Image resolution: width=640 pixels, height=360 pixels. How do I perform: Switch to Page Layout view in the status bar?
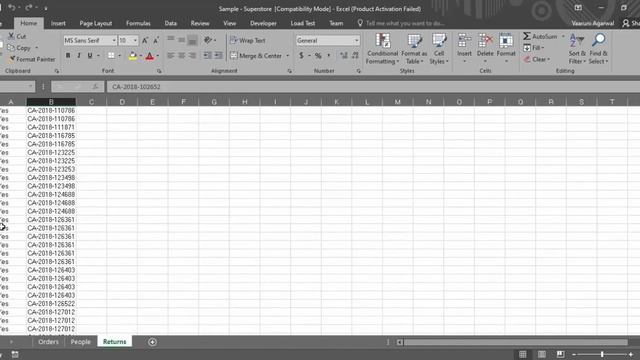pyautogui.click(x=541, y=354)
